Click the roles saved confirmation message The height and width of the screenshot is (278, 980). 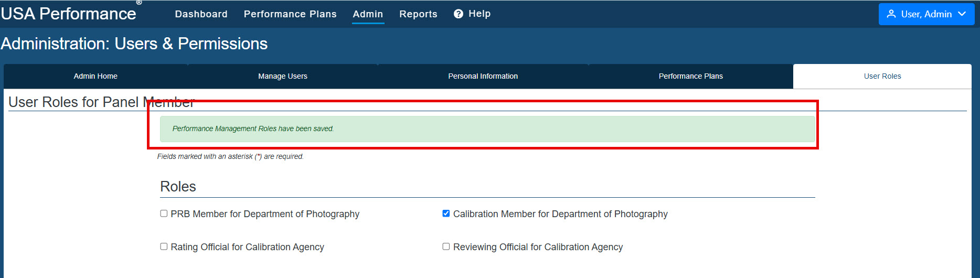pyautogui.click(x=487, y=129)
